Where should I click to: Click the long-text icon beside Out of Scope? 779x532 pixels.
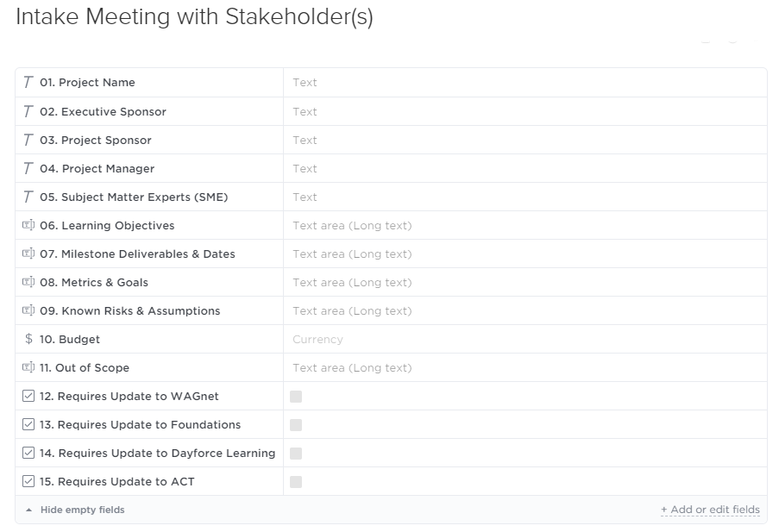point(28,367)
